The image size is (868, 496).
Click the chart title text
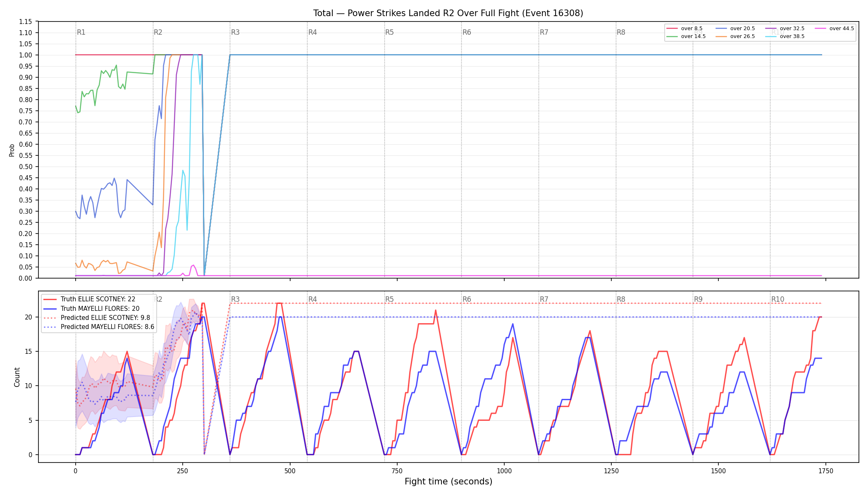coord(448,13)
